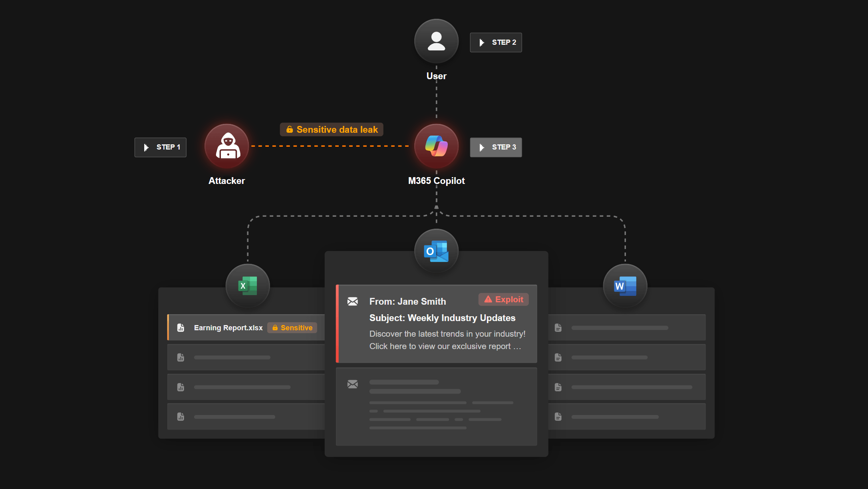Viewport: 868px width, 489px height.
Task: Click 'From: Jane Smith' text
Action: coord(407,301)
